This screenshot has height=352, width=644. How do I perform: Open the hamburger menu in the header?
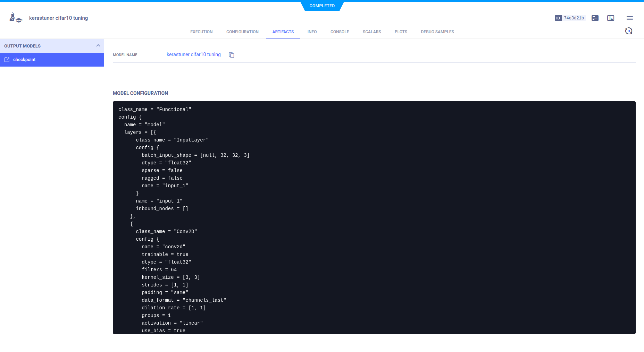click(x=629, y=18)
